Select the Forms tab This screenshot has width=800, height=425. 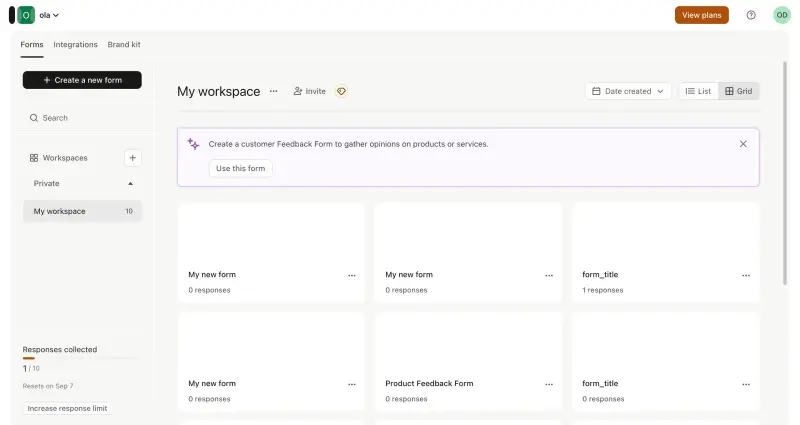[x=32, y=45]
